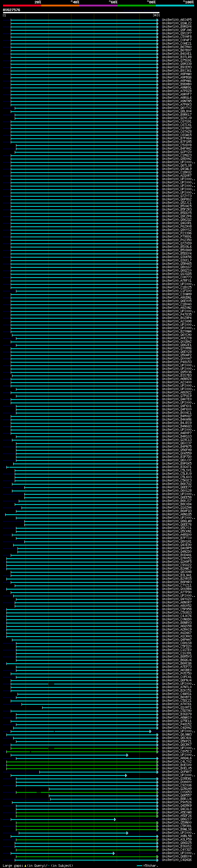Select the UniRef100_Q6BGY4 label
The width and height of the screenshot is (197, 868).
click(x=177, y=857)
